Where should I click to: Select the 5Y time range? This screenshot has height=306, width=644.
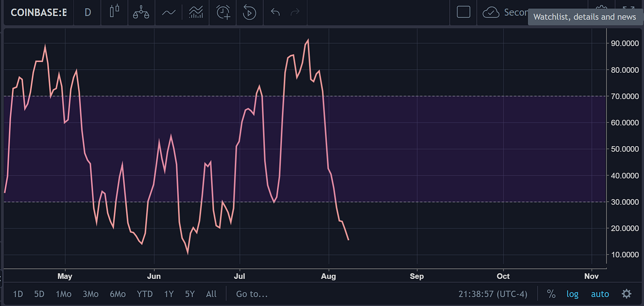tap(190, 294)
